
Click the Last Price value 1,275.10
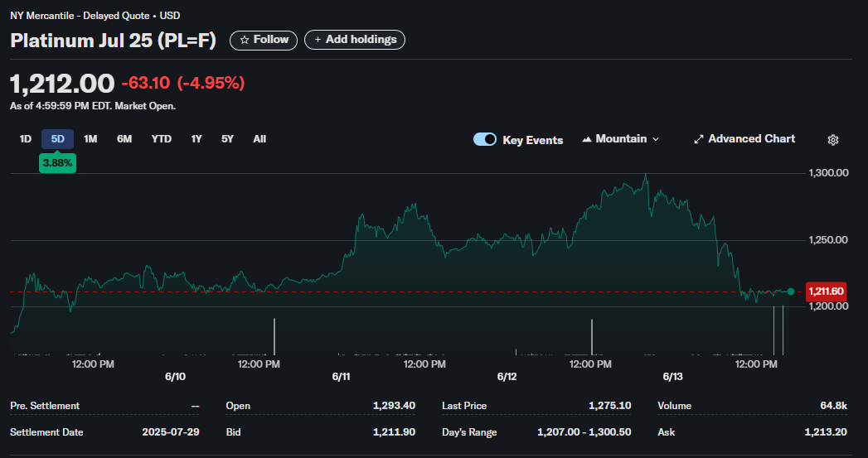click(x=610, y=406)
